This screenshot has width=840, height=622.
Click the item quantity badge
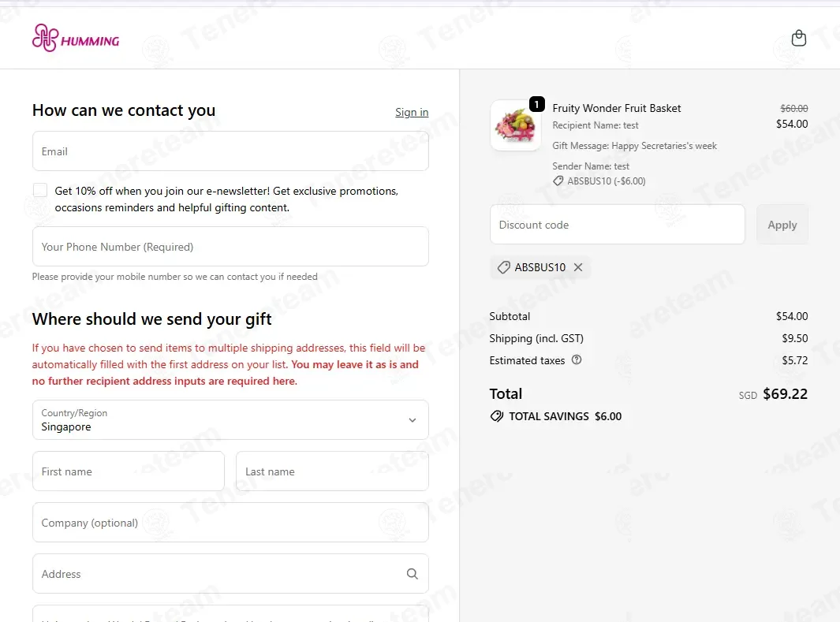(537, 104)
